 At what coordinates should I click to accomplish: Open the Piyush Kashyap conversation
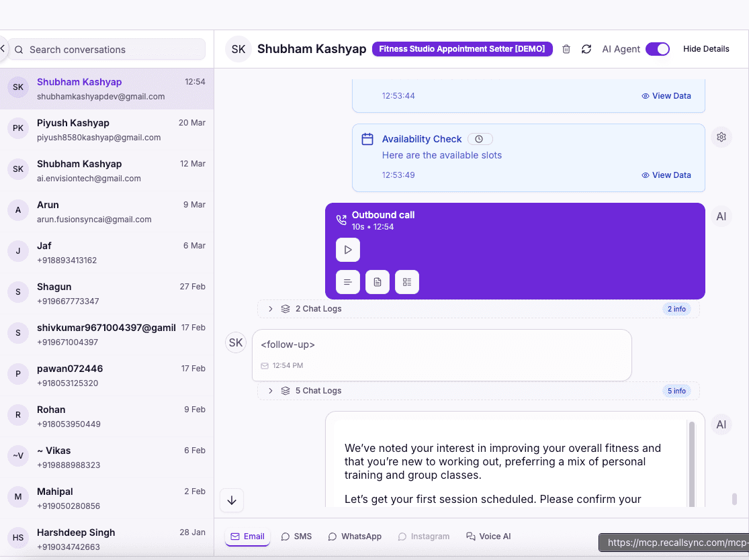click(106, 130)
